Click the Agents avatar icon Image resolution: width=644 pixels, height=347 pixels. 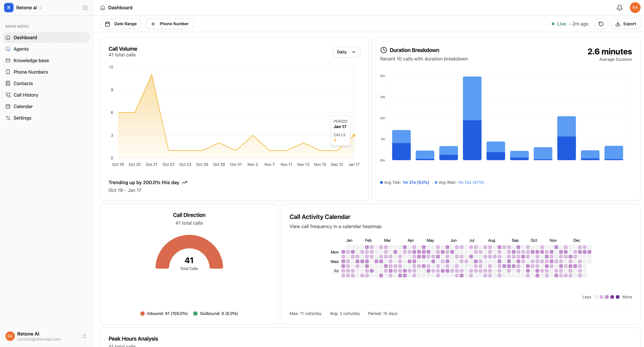(x=8, y=49)
